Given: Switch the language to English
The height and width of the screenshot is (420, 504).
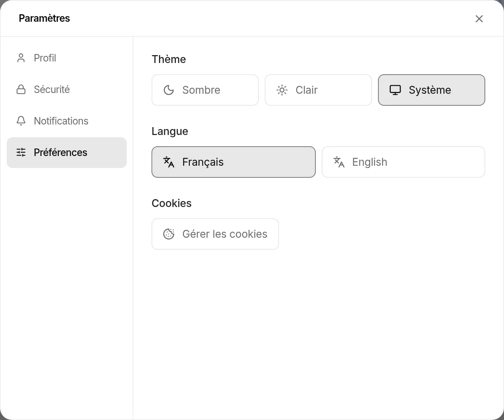Looking at the screenshot, I should [x=403, y=162].
